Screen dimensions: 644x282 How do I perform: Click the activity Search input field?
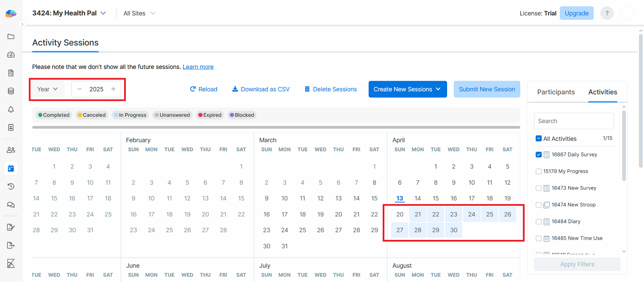[x=574, y=121]
